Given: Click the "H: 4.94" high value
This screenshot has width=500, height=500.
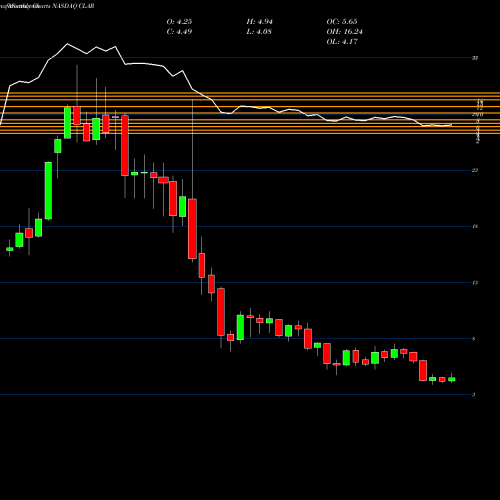Looking at the screenshot, I should [260, 22].
